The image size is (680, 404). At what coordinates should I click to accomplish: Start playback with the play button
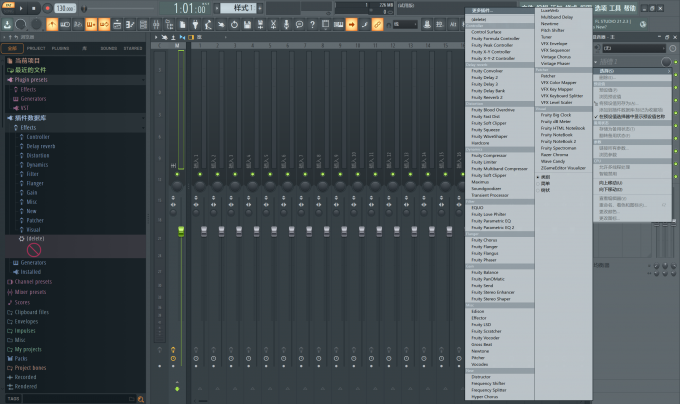(21, 8)
